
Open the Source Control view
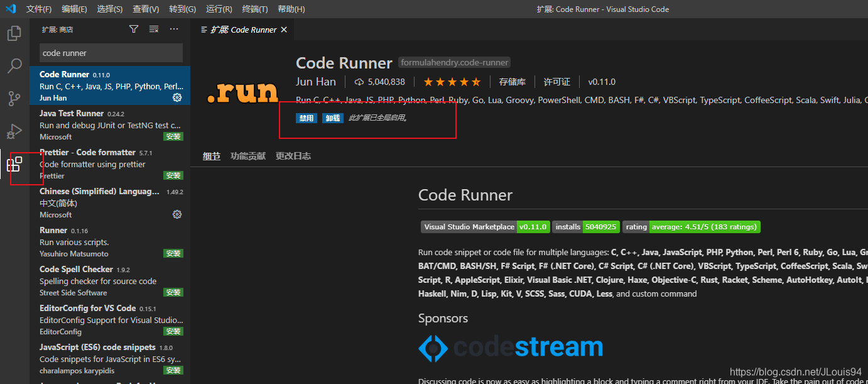(x=14, y=99)
